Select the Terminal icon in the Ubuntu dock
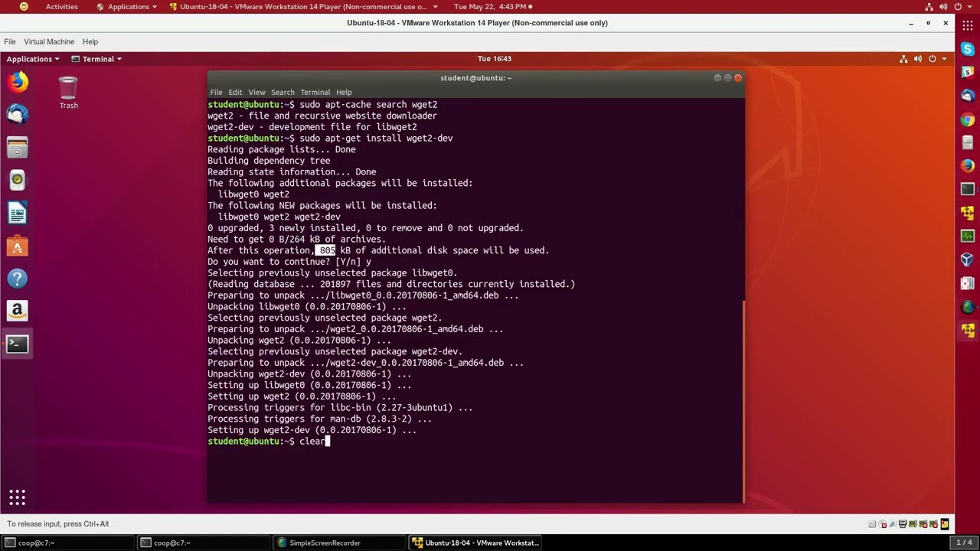Viewport: 980px width, 551px height. (x=17, y=344)
